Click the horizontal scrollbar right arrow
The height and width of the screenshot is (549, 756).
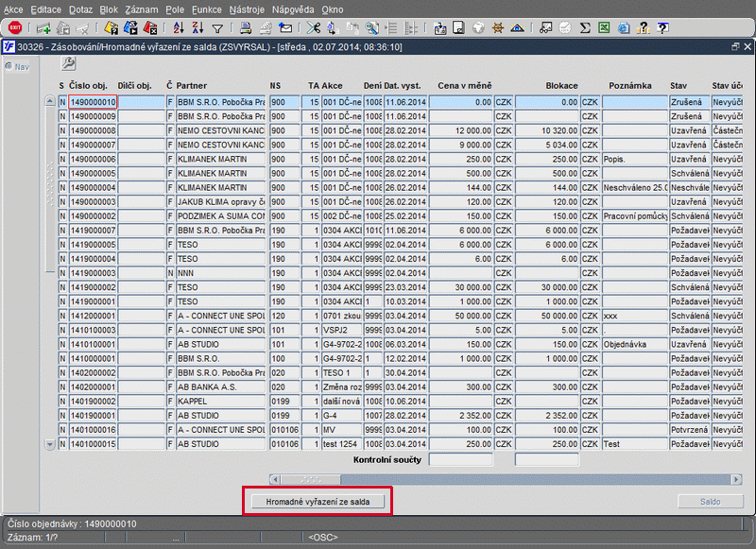tap(736, 479)
